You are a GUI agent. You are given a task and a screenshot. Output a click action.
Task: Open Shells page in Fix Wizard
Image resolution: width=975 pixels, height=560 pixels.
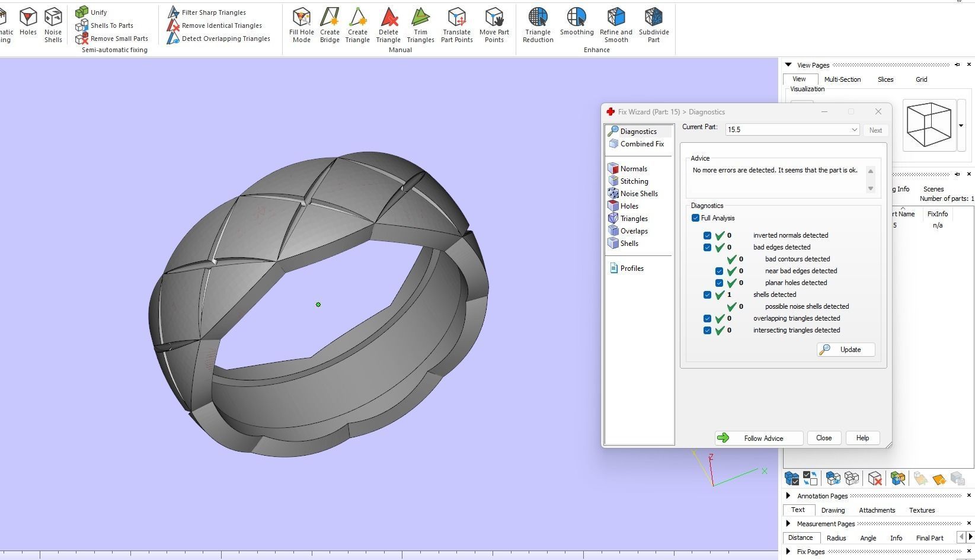pyautogui.click(x=624, y=244)
